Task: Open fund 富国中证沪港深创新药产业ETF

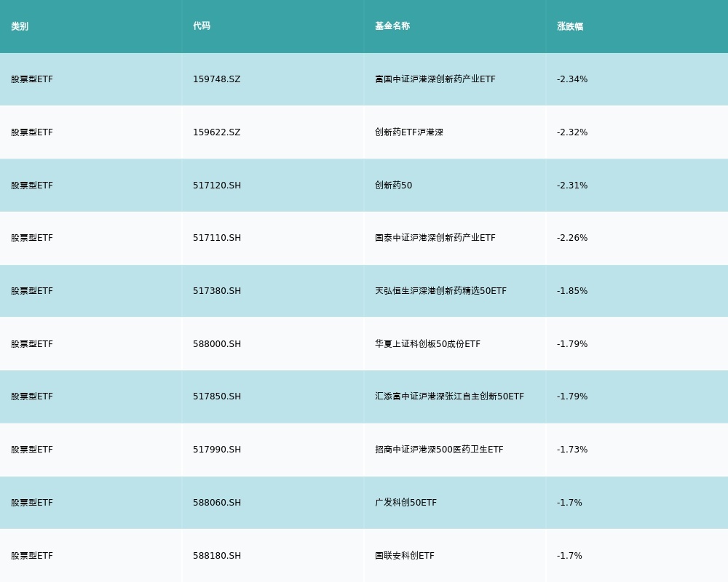Action: [x=435, y=79]
